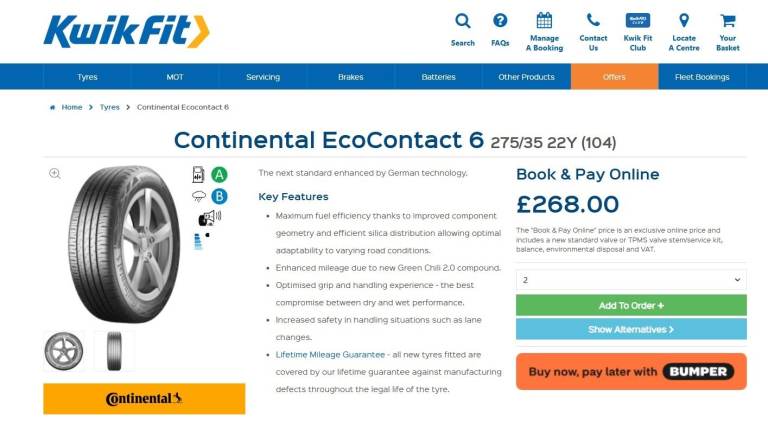The height and width of the screenshot is (442, 768).
Task: Click the Home icon in breadcrumb
Action: (52, 107)
